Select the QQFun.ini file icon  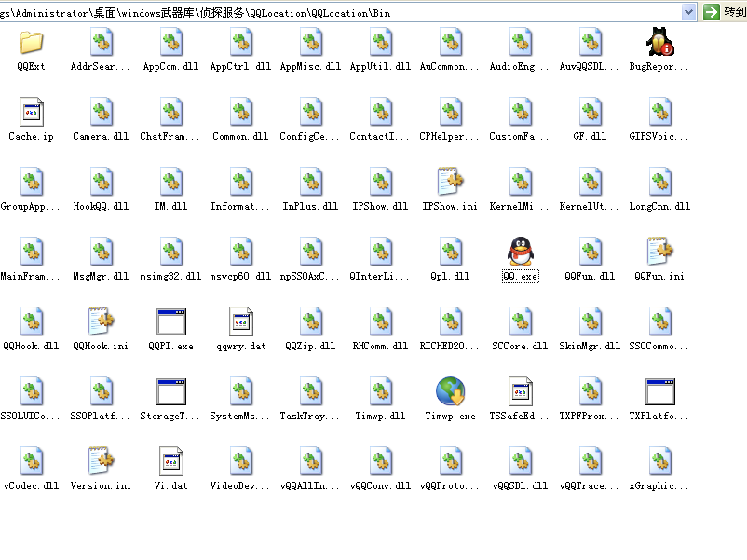[659, 252]
